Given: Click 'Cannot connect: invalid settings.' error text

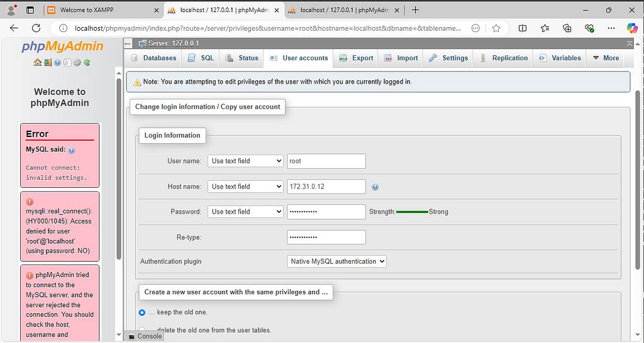Looking at the screenshot, I should pos(57,173).
